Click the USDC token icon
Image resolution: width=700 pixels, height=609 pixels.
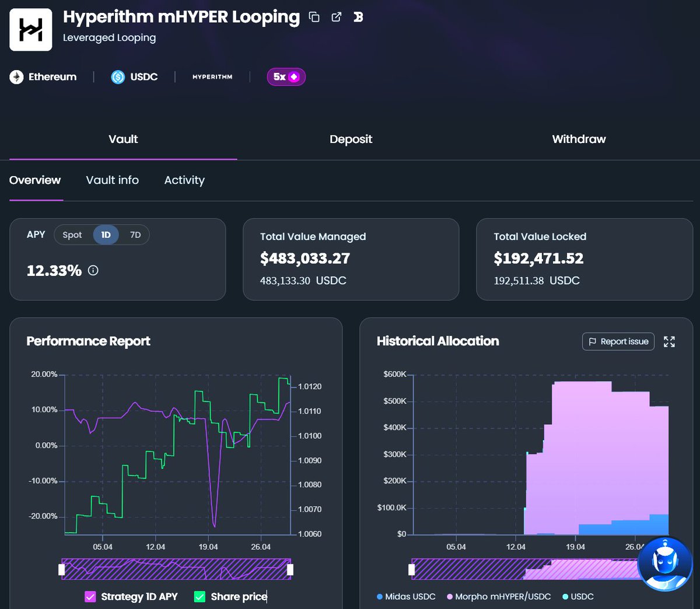(118, 77)
